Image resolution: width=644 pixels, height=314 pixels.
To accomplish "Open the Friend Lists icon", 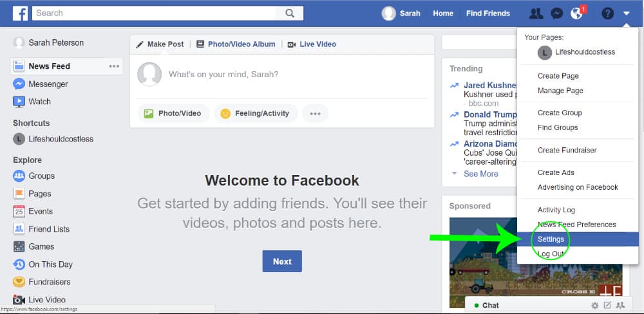I will [19, 228].
